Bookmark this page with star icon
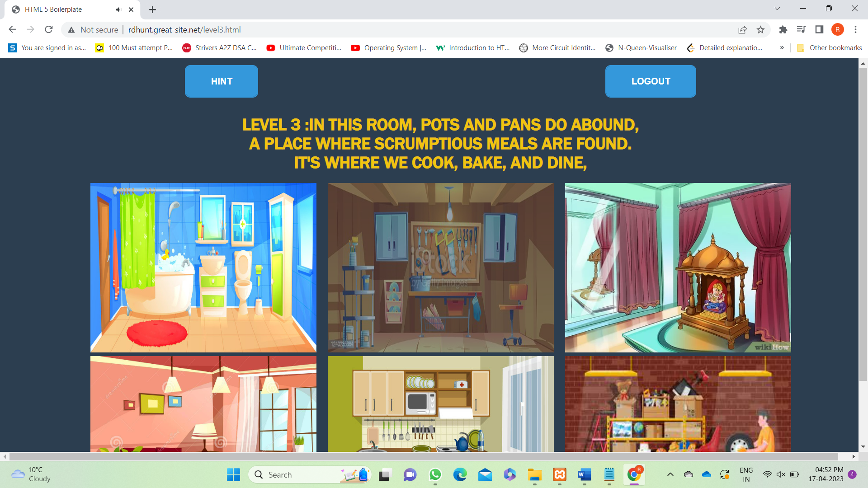 (760, 30)
